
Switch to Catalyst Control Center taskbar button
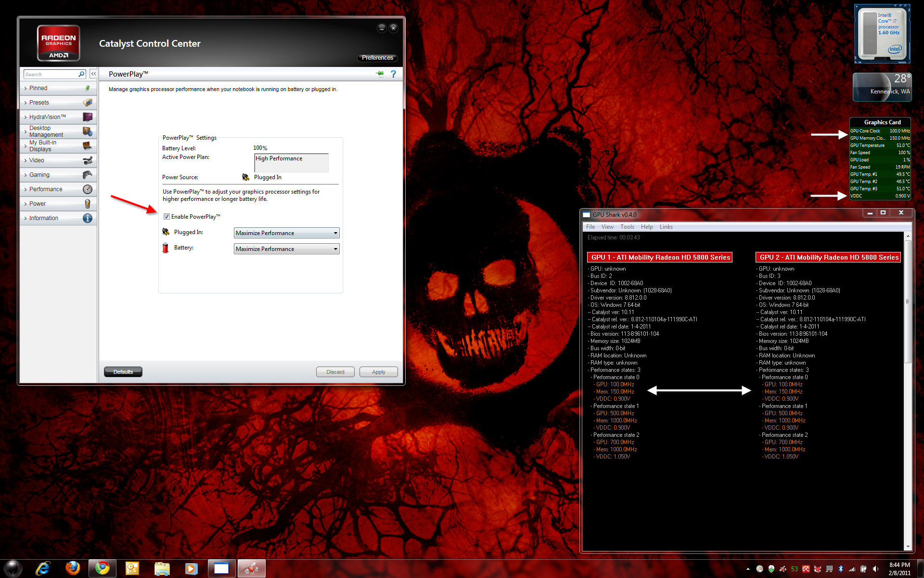point(251,568)
